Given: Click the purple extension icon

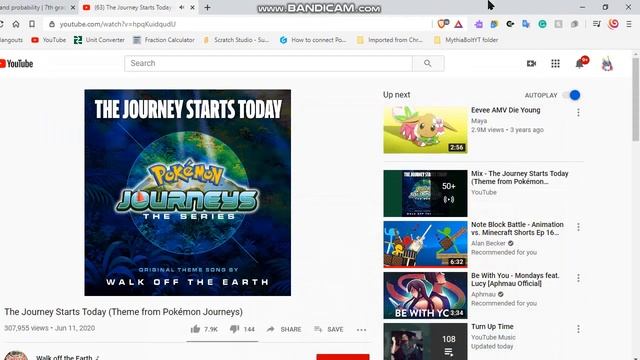Looking at the screenshot, I should click(x=478, y=24).
